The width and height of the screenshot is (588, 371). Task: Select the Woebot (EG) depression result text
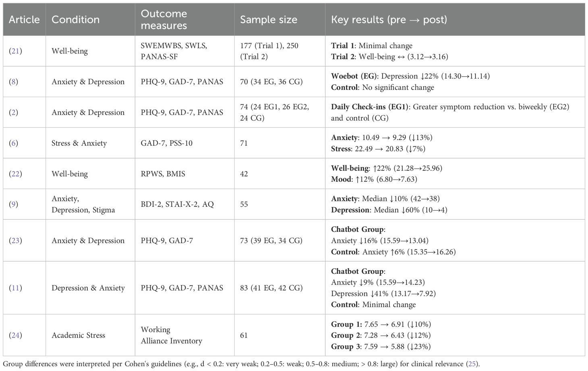click(x=410, y=76)
